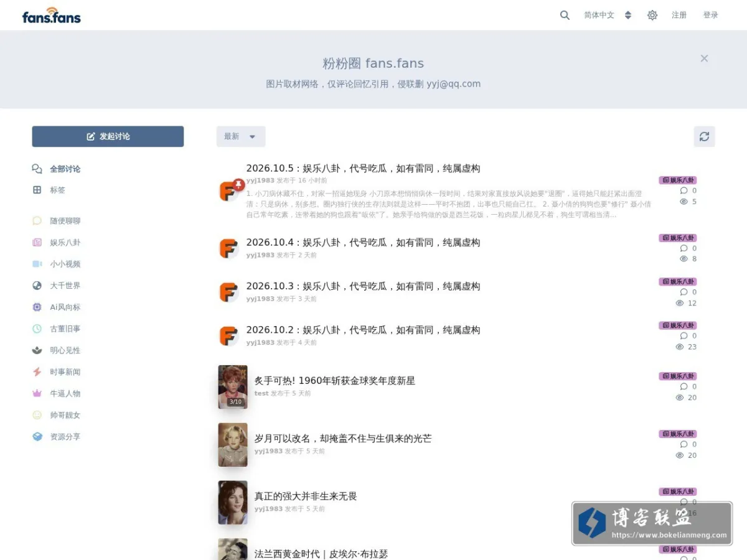Open the 2026.10.3 娱乐八卦 discussion title
This screenshot has height=560, width=747.
pos(363,286)
